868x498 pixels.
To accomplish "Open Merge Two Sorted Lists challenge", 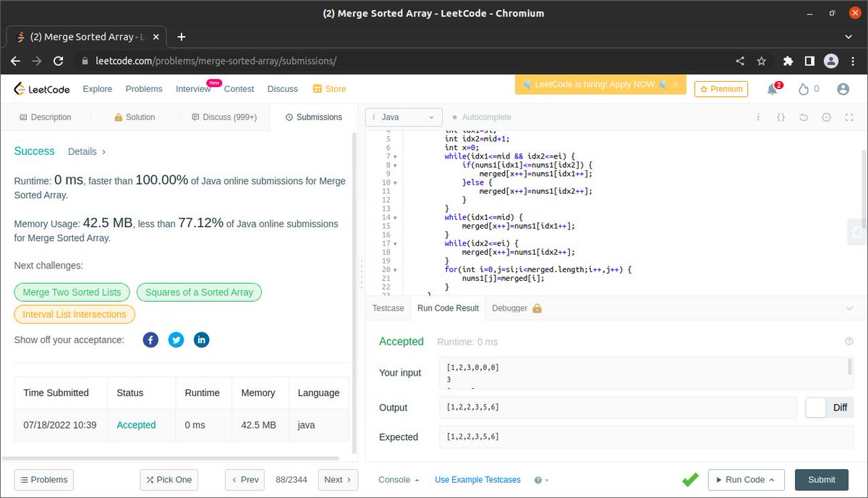I will [x=72, y=292].
